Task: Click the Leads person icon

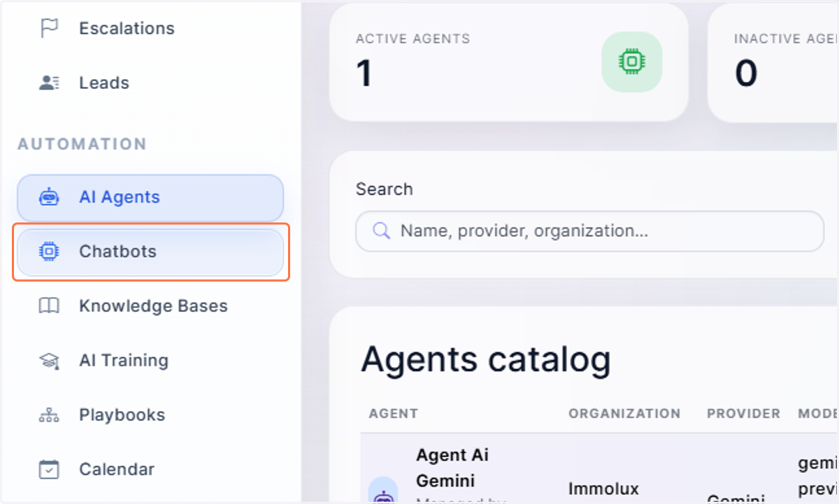Action: point(49,82)
